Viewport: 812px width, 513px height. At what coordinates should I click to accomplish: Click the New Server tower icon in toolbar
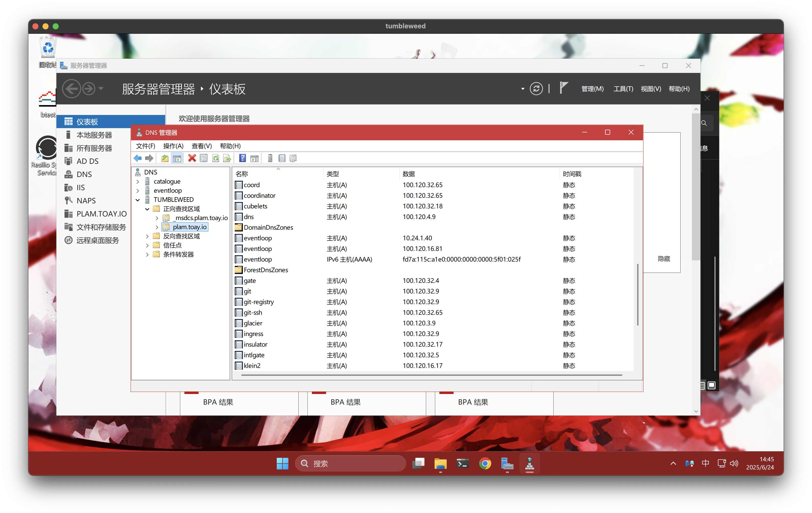tap(270, 158)
